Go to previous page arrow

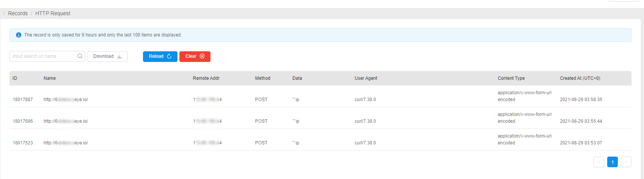598,162
